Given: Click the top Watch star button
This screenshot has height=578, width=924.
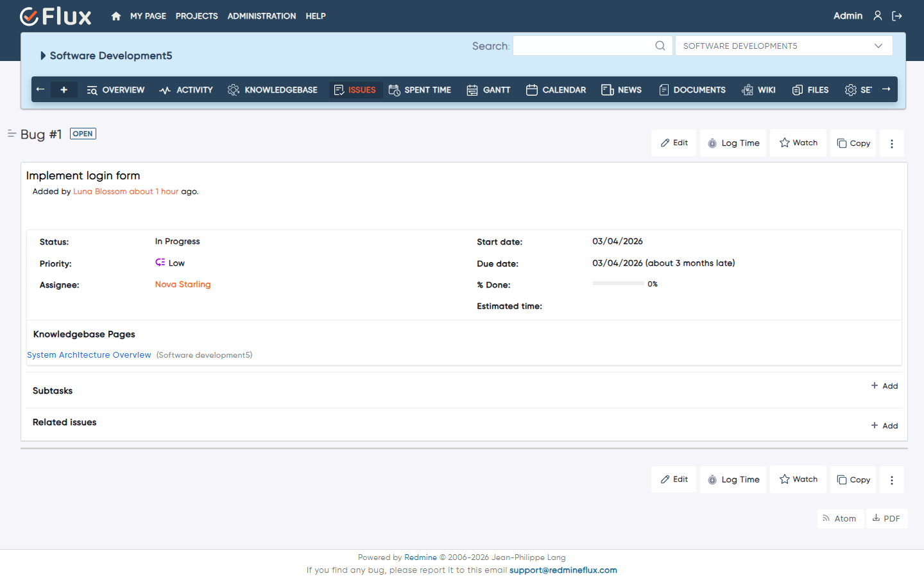Looking at the screenshot, I should [798, 143].
